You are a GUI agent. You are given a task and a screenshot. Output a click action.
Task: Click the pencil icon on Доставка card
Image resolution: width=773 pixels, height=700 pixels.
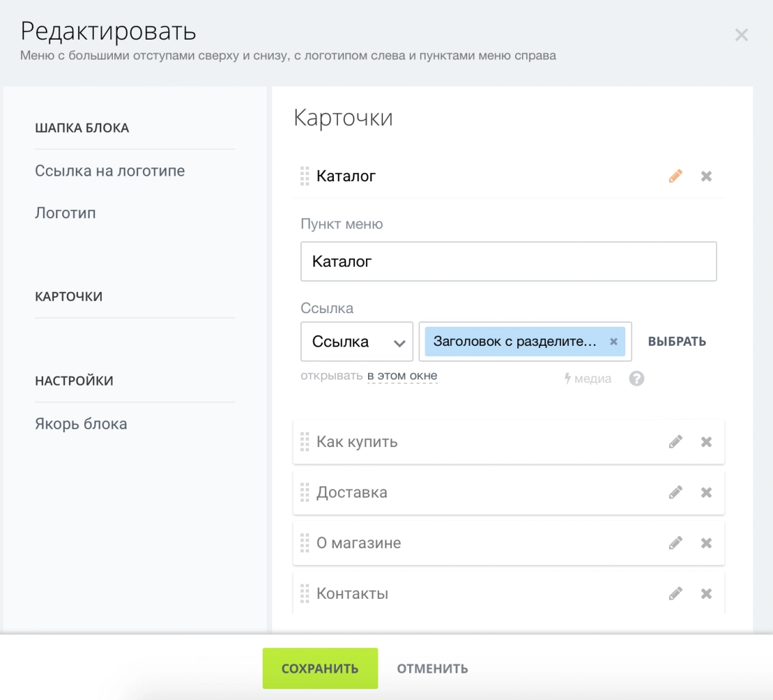[x=676, y=492]
